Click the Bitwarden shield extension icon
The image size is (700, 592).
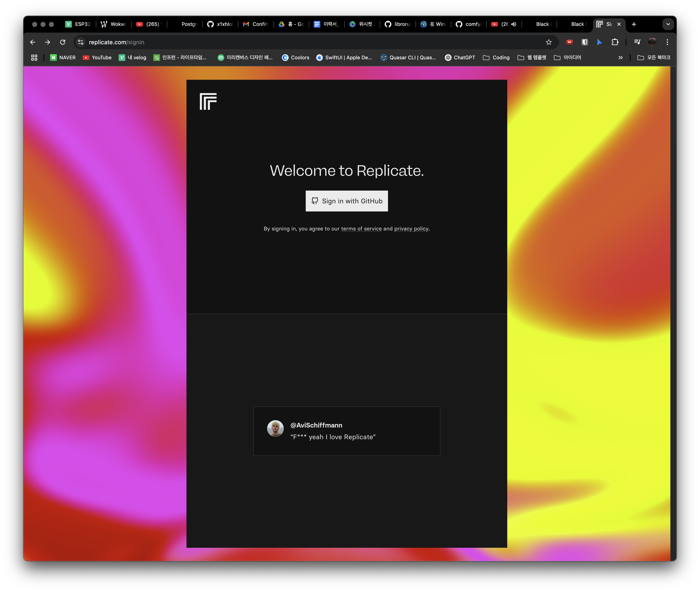(x=585, y=42)
